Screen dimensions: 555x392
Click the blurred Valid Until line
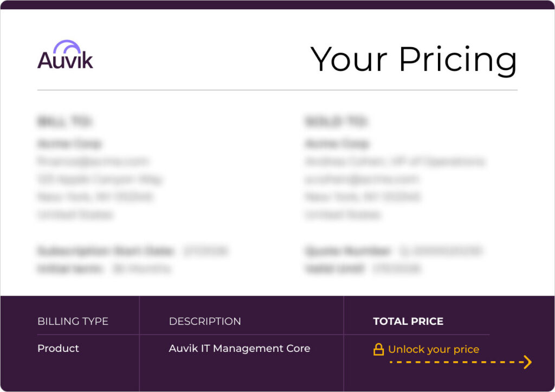click(x=363, y=268)
